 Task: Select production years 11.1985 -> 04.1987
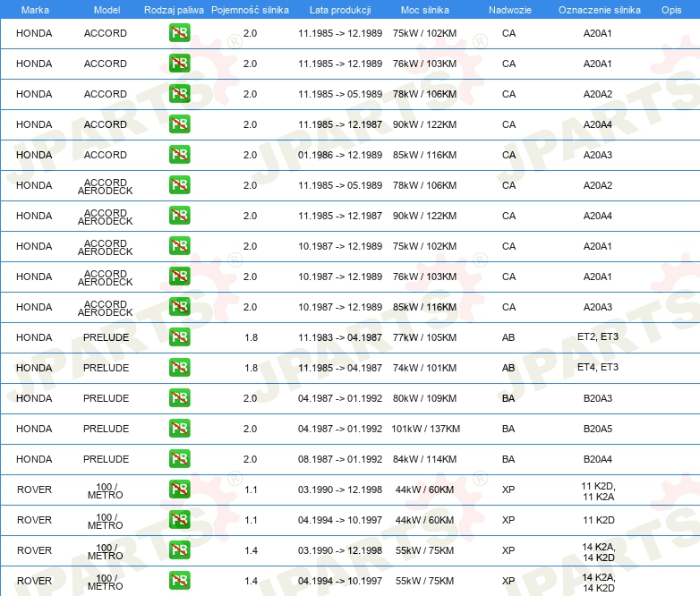pyautogui.click(x=340, y=368)
